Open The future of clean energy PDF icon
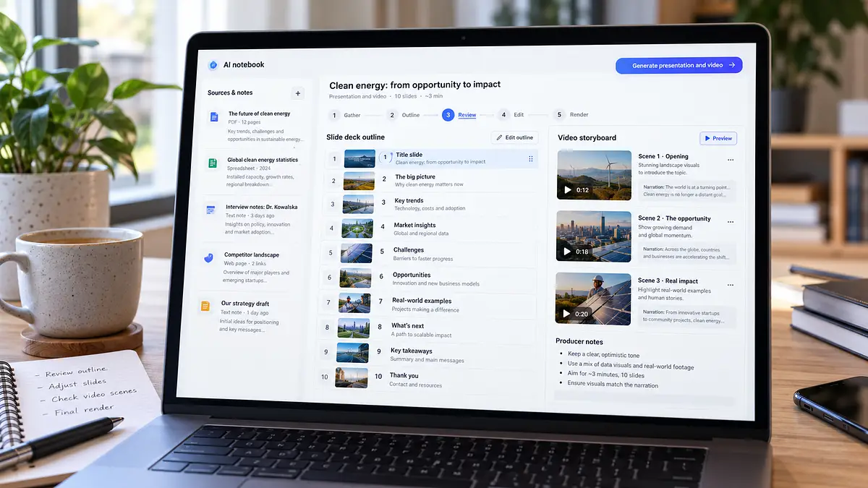The height and width of the screenshot is (488, 868). (214, 117)
